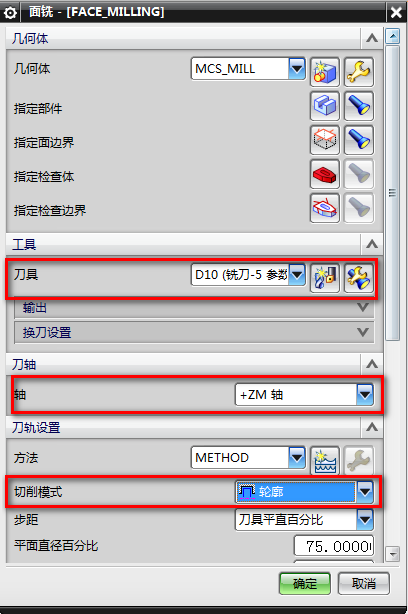The image size is (408, 614).
Task: Select the 指定部件 specify part icon
Action: (325, 106)
